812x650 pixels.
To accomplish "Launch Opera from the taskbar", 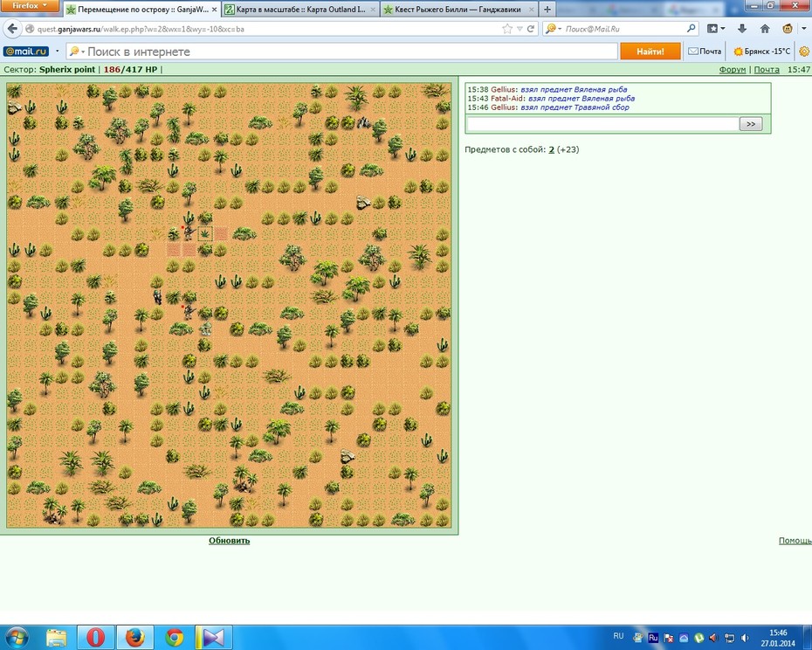I will 95,638.
